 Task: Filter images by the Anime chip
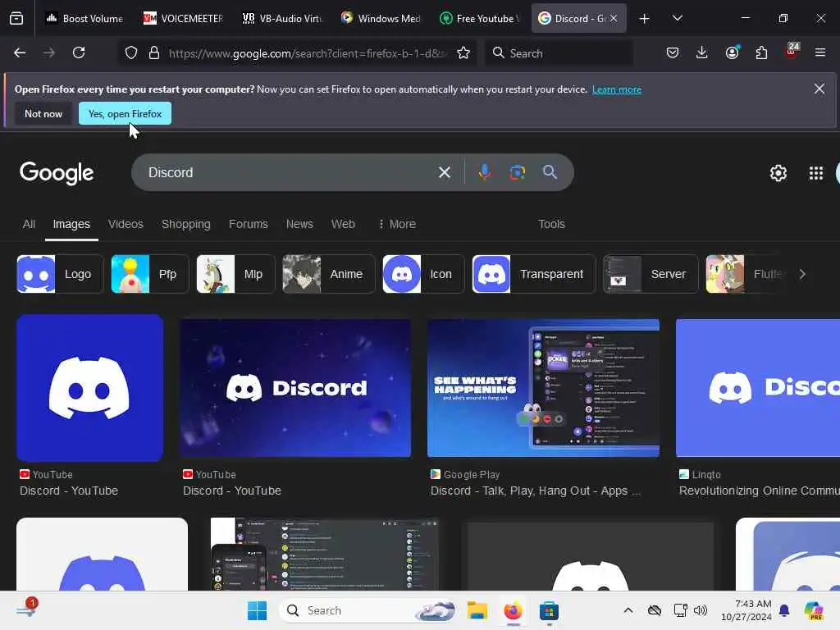pos(328,274)
